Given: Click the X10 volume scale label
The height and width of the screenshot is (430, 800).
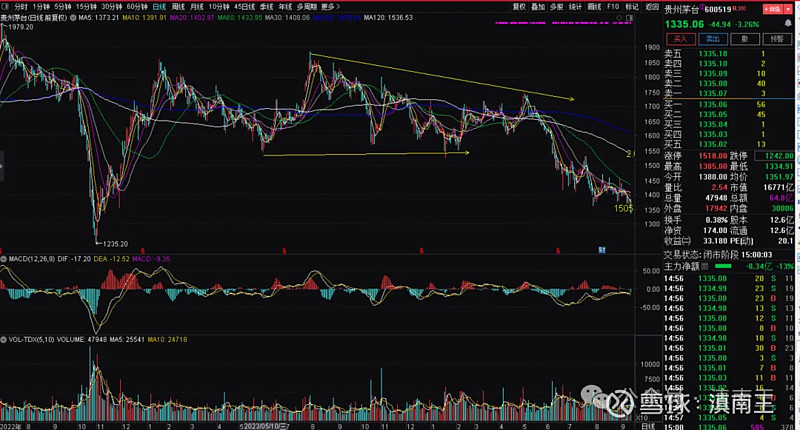Looking at the screenshot, I should pos(641,418).
